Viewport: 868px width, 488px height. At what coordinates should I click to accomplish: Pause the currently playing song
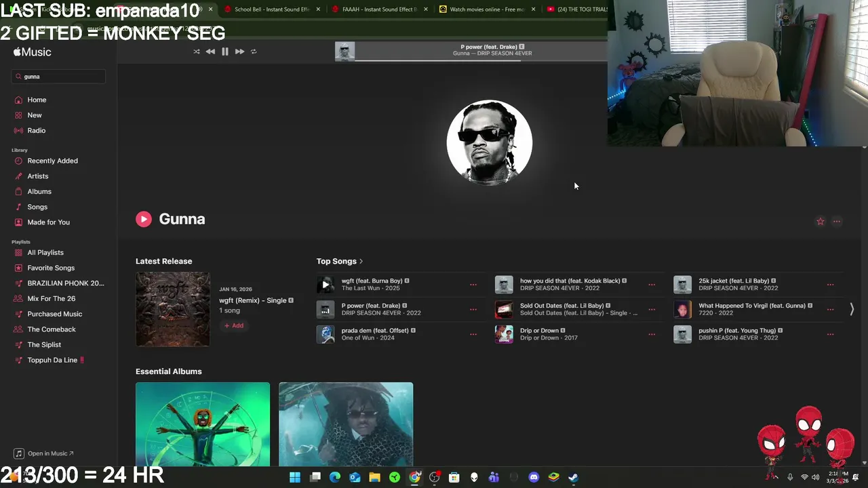tap(225, 52)
